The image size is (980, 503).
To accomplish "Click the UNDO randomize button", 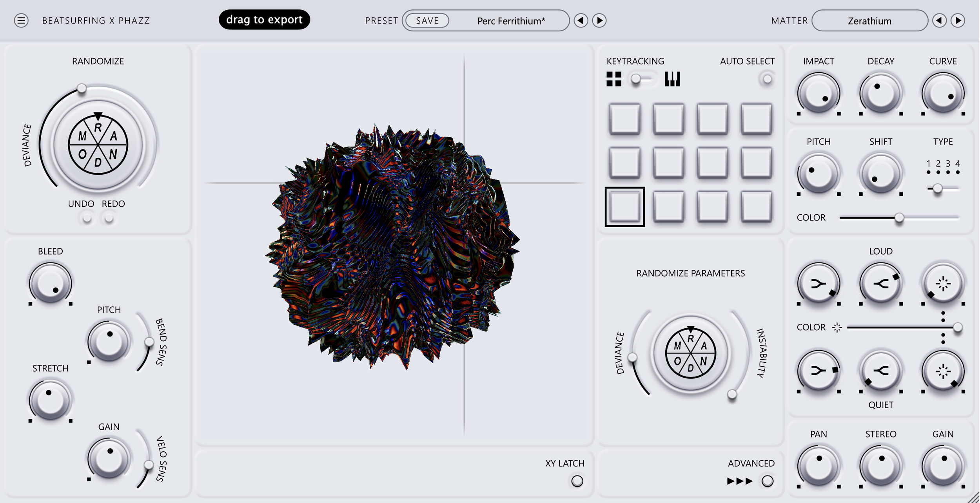I will coord(87,218).
